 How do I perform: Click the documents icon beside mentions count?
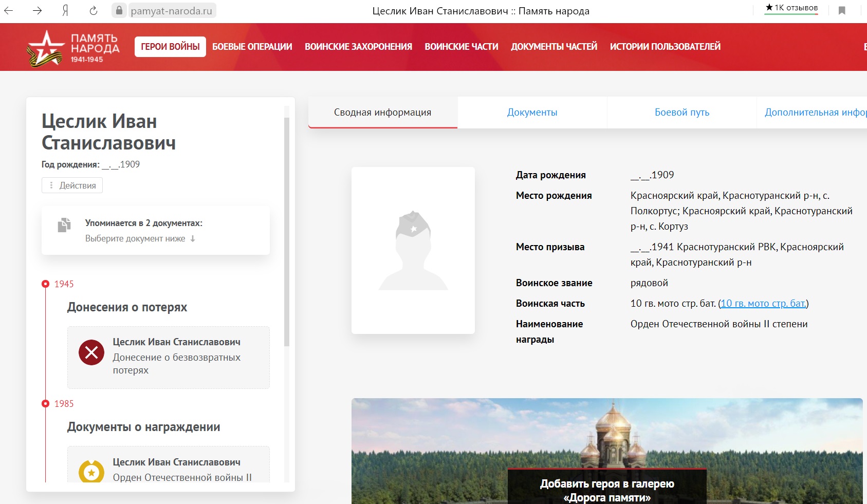[x=64, y=225]
